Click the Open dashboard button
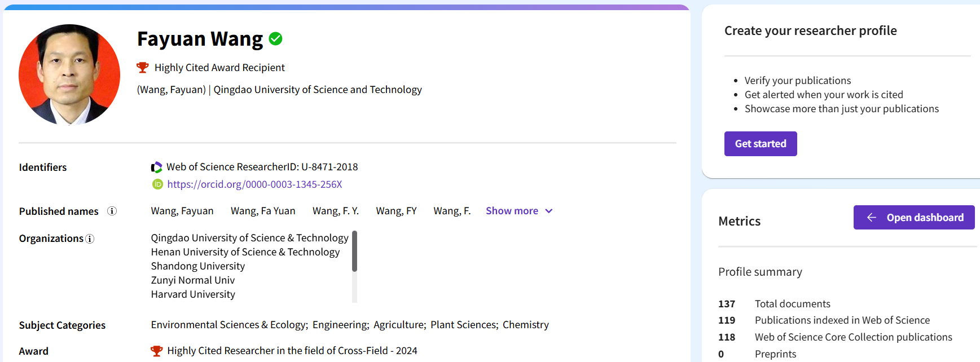This screenshot has height=362, width=980. pos(914,218)
